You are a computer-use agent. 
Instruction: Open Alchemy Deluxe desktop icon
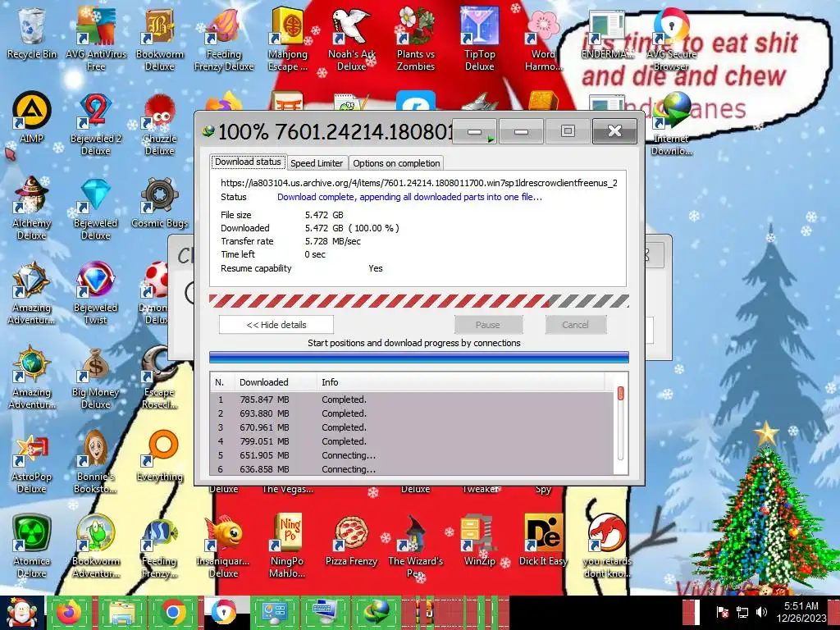pyautogui.click(x=32, y=208)
